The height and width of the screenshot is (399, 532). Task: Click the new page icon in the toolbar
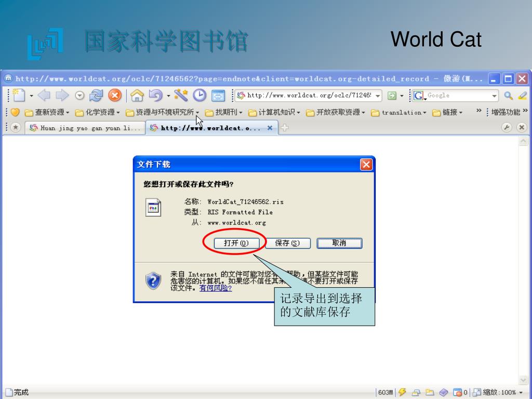pyautogui.click(x=18, y=96)
